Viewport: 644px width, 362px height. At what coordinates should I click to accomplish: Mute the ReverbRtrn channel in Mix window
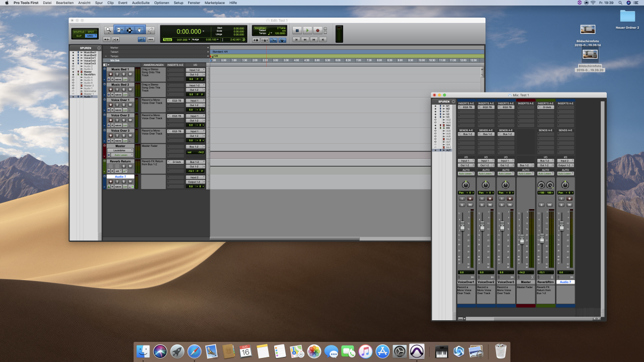pos(549,205)
